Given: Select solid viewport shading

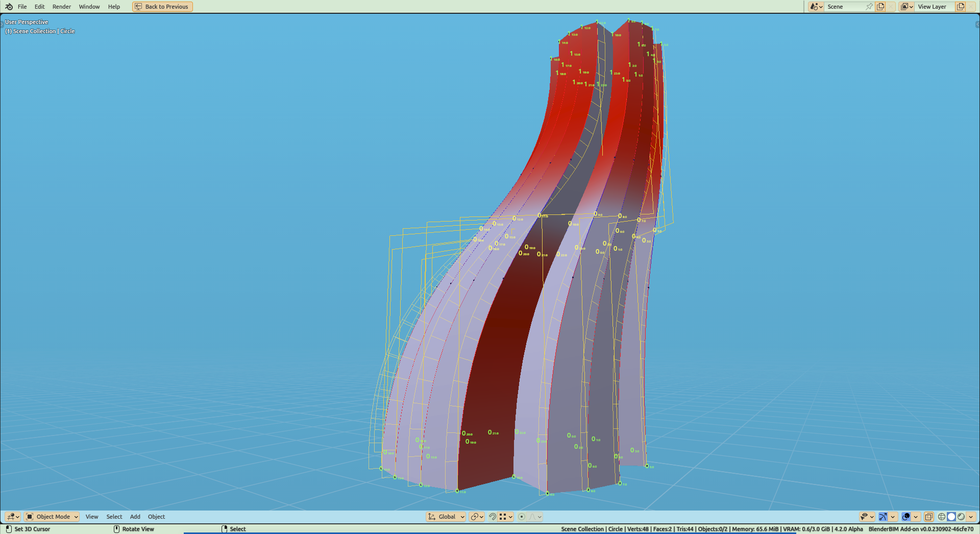Looking at the screenshot, I should 951,517.
